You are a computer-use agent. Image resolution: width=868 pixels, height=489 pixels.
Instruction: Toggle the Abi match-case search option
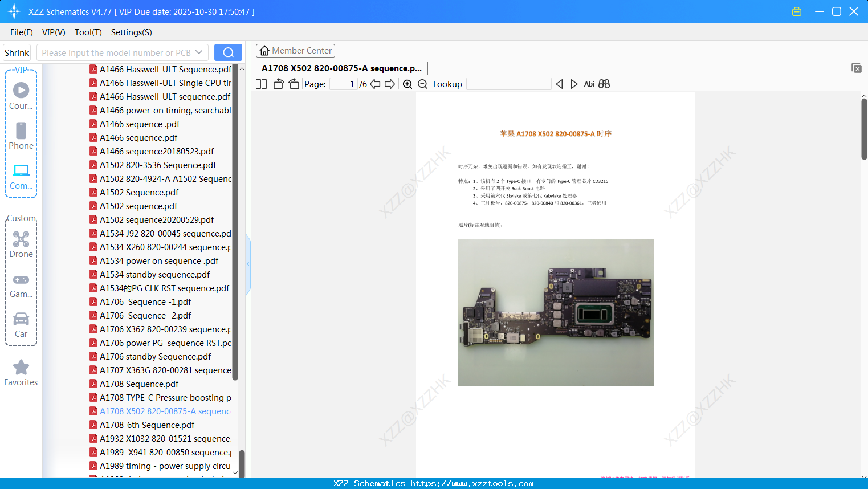589,84
